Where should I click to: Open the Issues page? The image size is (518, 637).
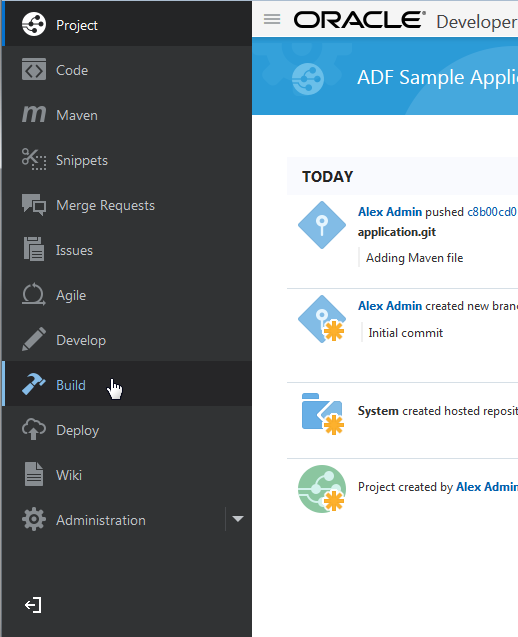click(127, 250)
